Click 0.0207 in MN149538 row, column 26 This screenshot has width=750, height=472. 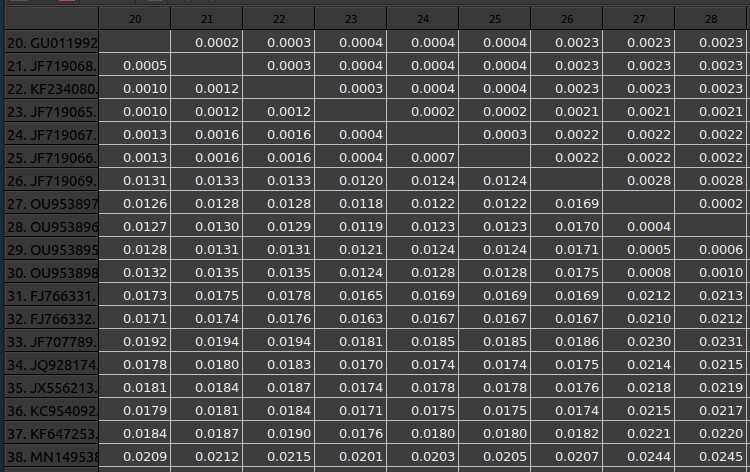click(x=567, y=456)
